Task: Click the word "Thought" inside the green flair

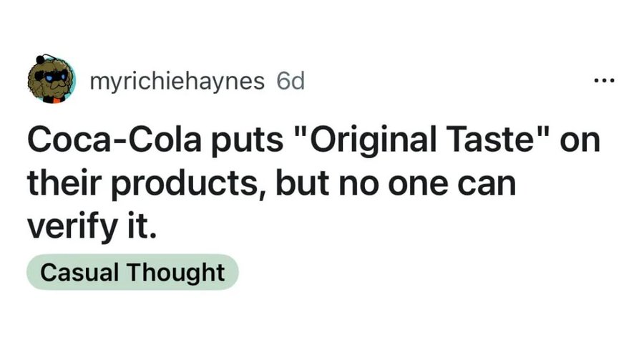Action: click(x=175, y=272)
